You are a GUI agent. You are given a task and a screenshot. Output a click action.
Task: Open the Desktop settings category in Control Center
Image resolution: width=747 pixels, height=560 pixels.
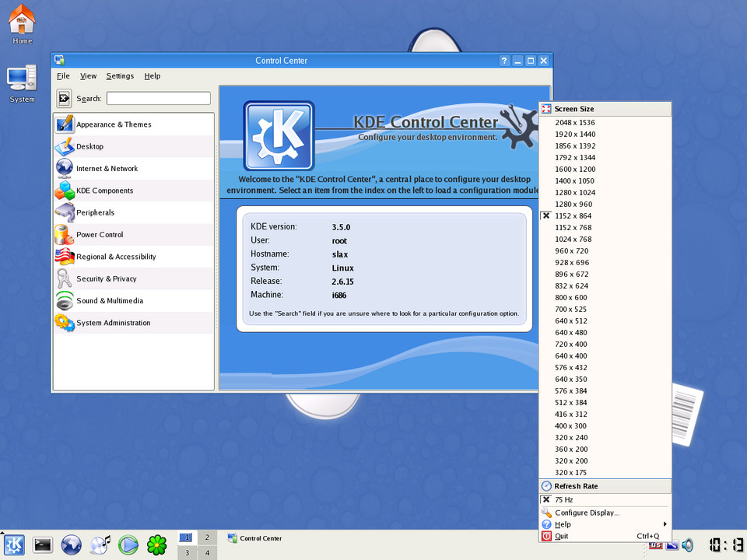pos(134,146)
